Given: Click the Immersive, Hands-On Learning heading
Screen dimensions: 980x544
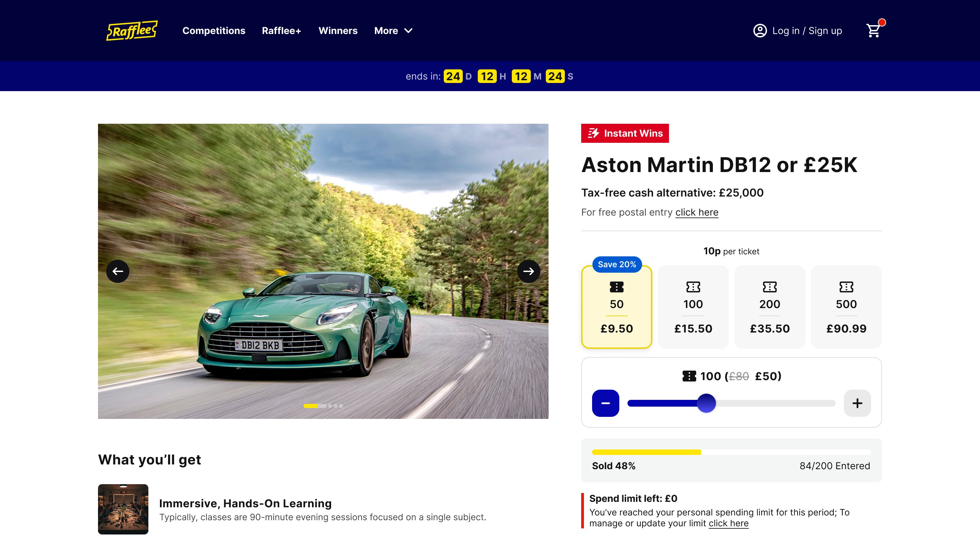Looking at the screenshot, I should point(245,503).
